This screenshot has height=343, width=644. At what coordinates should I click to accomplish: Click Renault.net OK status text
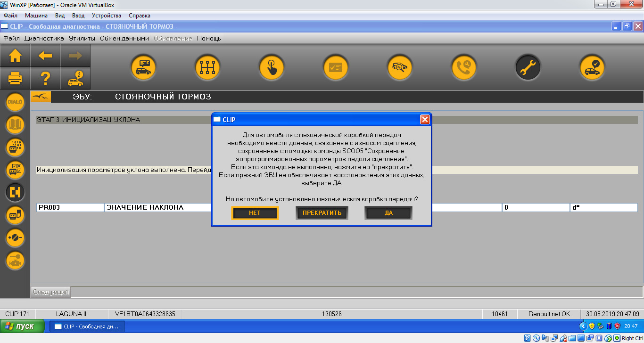click(549, 314)
